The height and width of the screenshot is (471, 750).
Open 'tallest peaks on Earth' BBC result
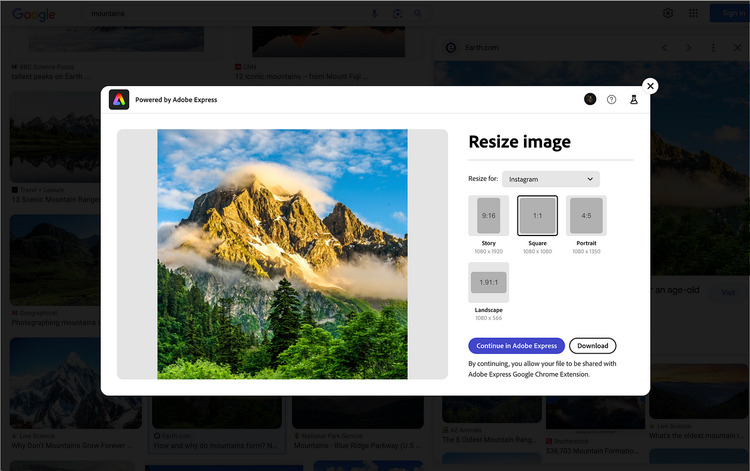(51, 77)
